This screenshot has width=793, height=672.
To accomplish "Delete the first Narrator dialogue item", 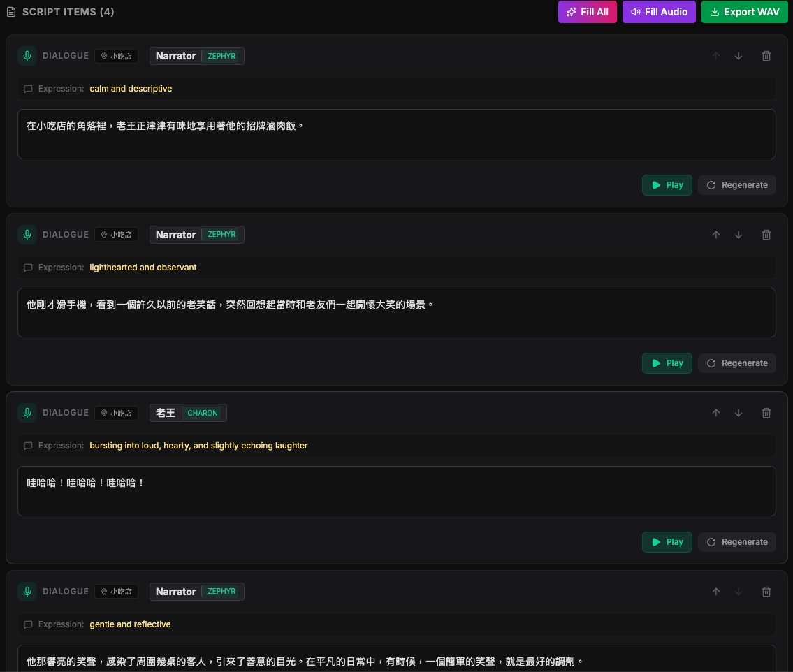I will pos(766,56).
